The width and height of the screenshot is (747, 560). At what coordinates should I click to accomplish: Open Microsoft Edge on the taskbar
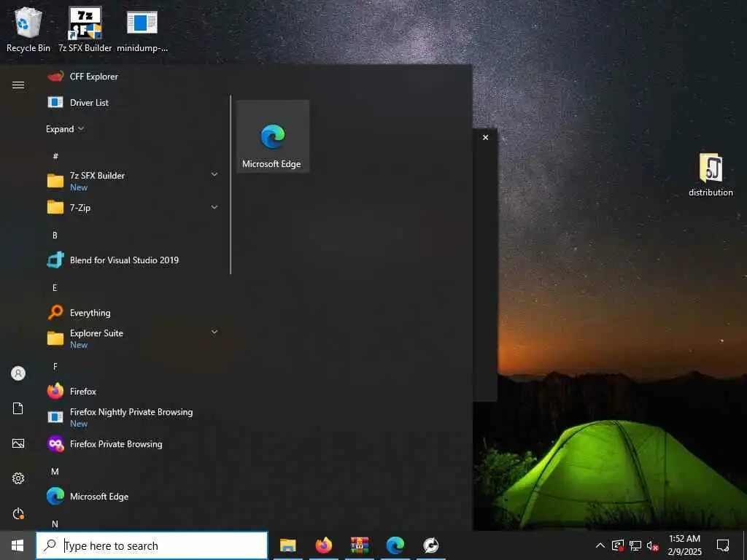[x=395, y=545]
